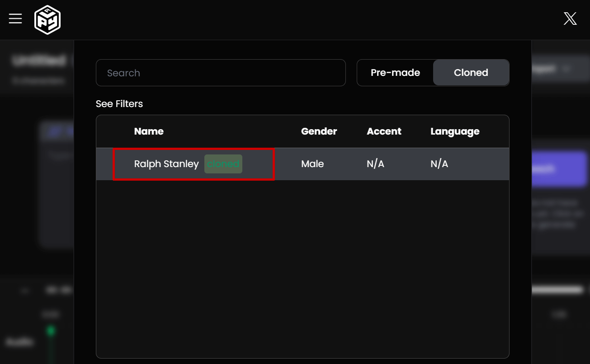Click the blurred green timeline playhead marker

[51, 331]
